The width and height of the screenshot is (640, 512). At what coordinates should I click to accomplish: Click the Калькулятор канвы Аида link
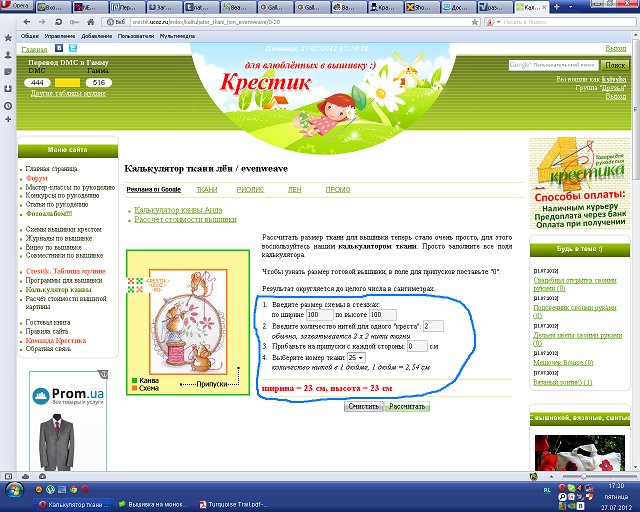coord(178,210)
